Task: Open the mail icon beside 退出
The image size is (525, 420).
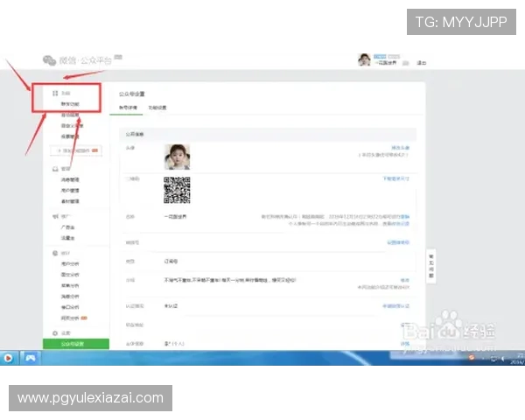Action: click(405, 63)
